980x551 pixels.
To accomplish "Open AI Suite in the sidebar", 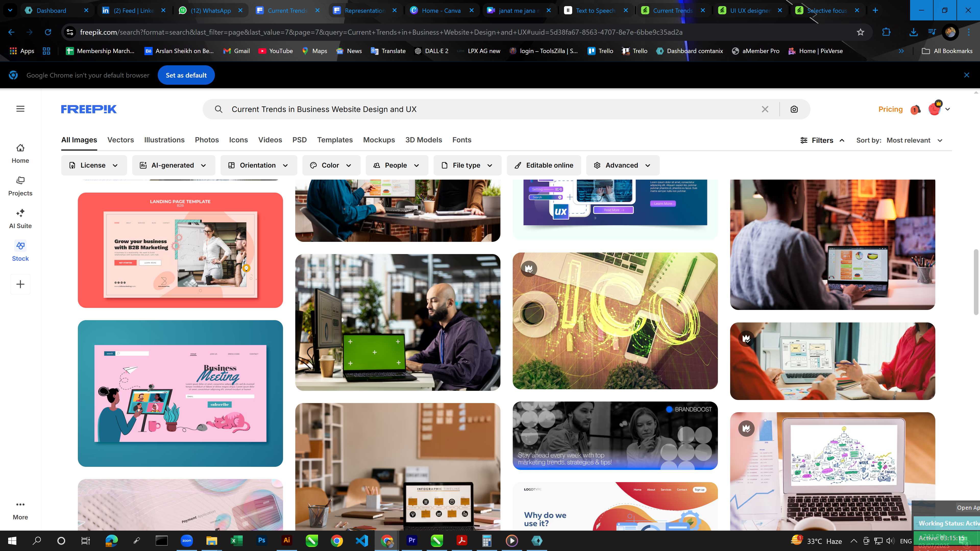I will 20,219.
